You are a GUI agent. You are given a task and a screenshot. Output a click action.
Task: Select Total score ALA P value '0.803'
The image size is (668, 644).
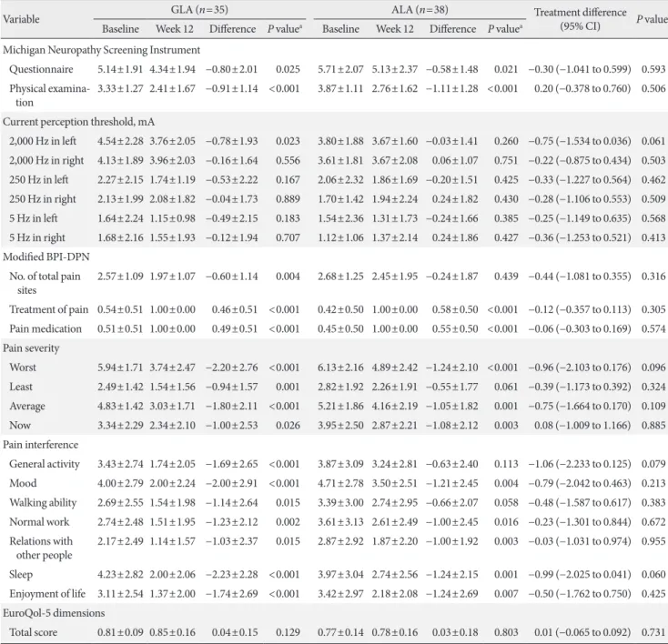point(506,632)
